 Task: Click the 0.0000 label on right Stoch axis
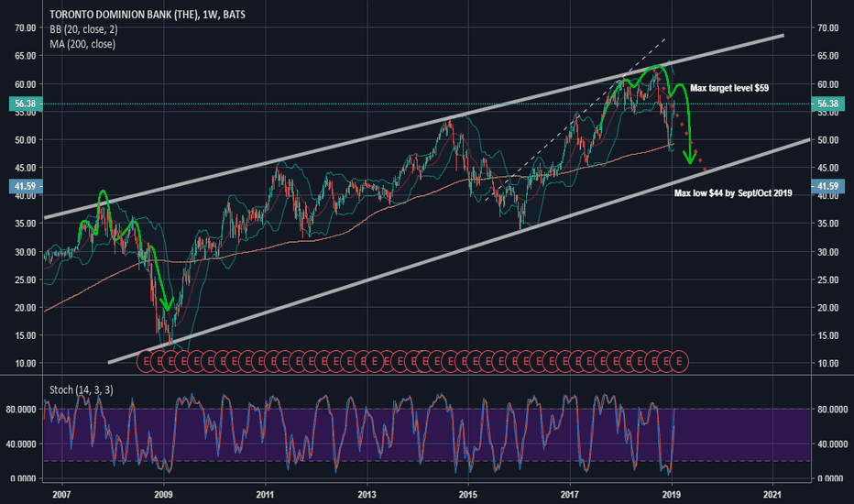pyautogui.click(x=832, y=478)
